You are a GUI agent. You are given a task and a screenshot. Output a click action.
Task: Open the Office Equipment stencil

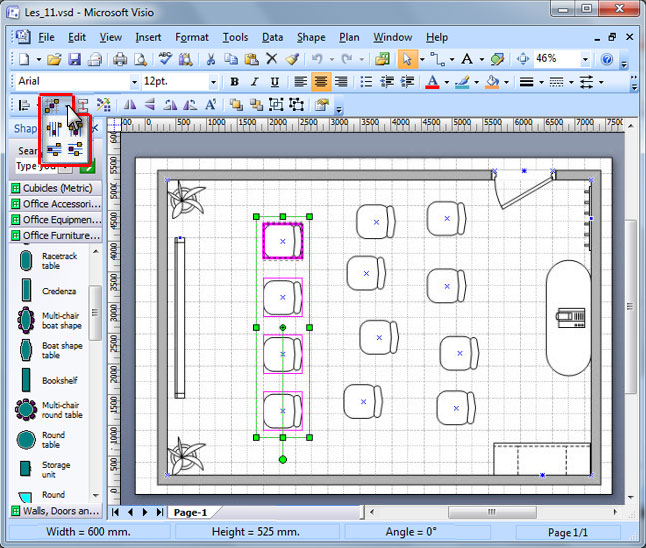point(56,220)
